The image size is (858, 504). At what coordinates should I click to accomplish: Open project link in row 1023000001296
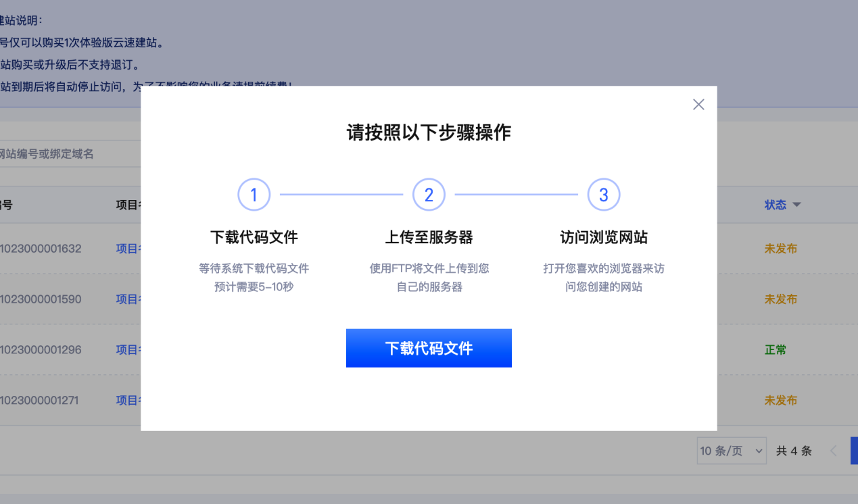coord(128,350)
